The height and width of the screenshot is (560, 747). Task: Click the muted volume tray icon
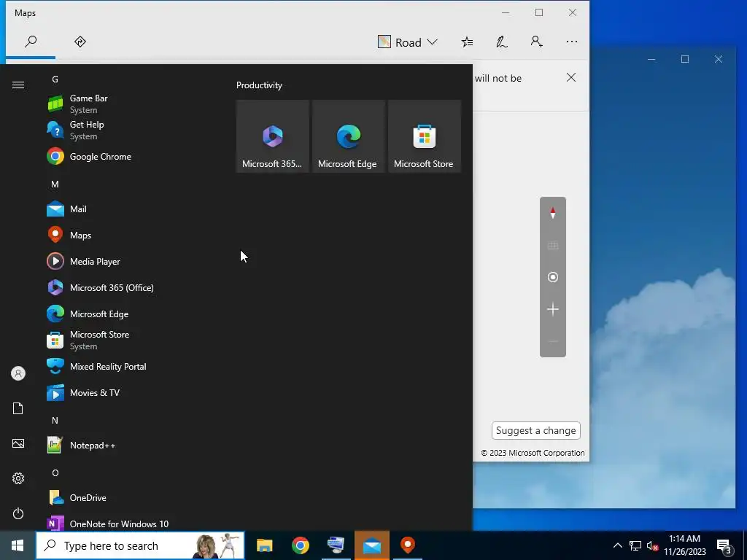pyautogui.click(x=652, y=545)
